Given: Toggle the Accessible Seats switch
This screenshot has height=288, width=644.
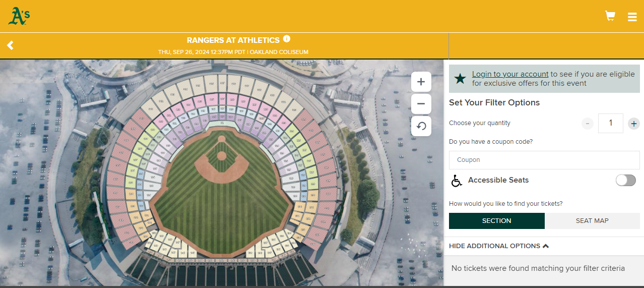Looking at the screenshot, I should click(x=625, y=180).
